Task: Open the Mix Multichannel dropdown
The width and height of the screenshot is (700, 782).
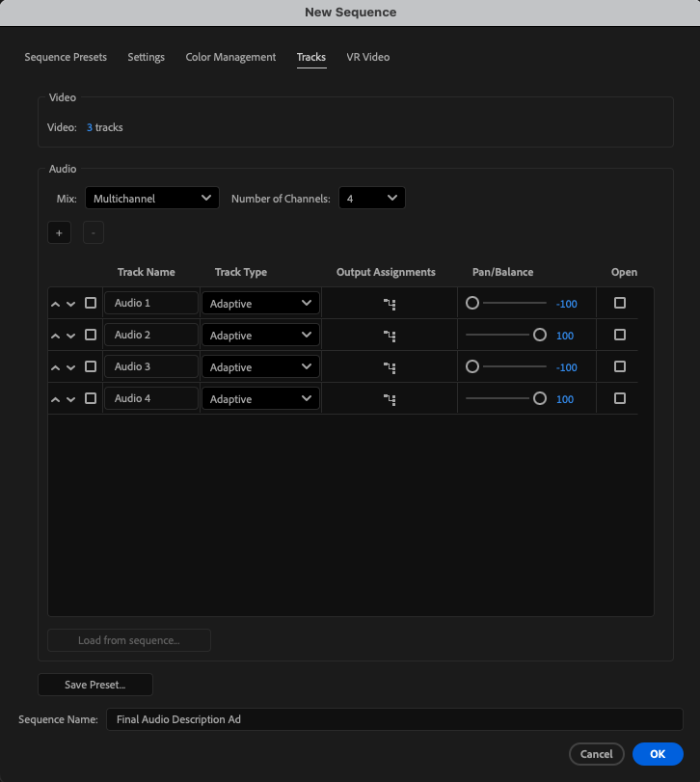Action: (152, 199)
